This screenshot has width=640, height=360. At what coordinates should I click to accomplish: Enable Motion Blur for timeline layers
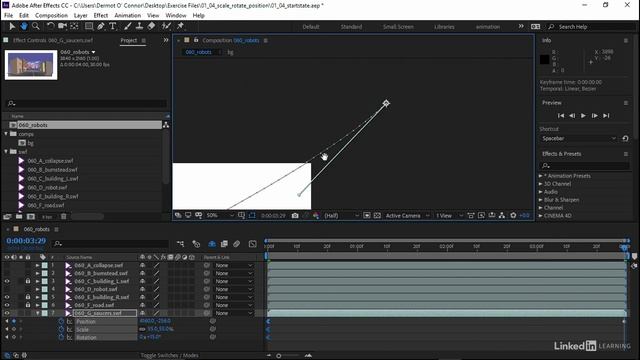coord(236,244)
